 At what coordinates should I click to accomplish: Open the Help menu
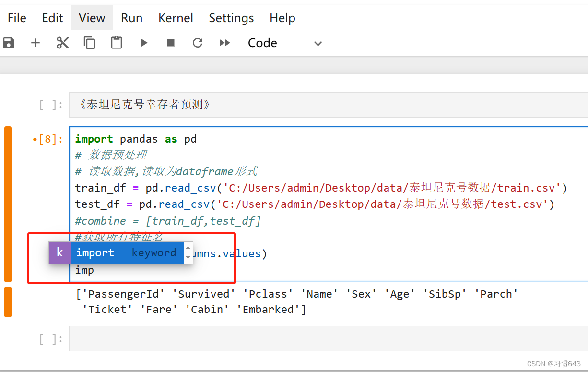pos(282,18)
